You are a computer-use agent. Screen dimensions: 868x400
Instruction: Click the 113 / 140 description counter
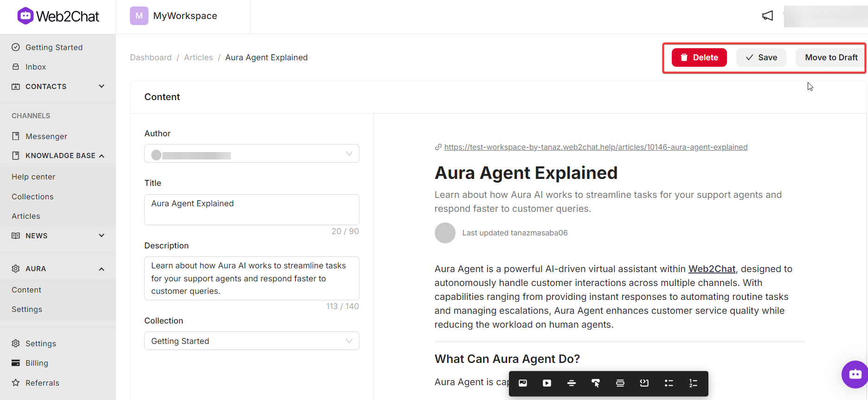[x=342, y=306]
